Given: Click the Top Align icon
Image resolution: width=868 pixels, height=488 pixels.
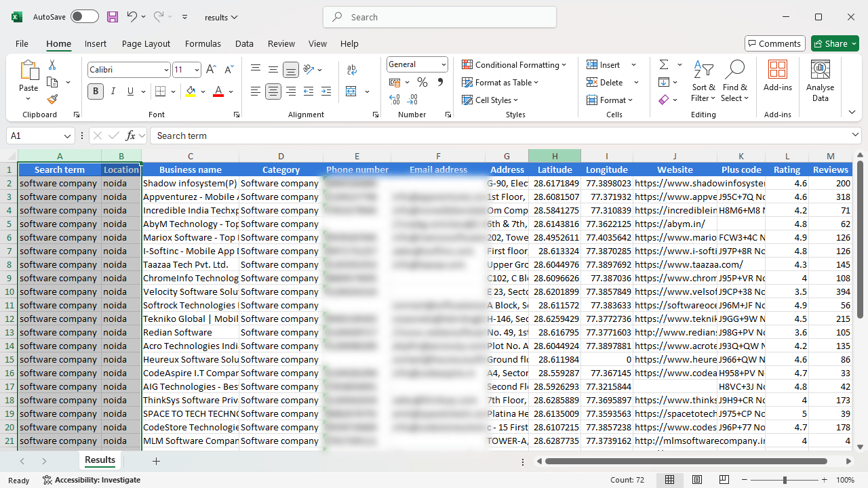Looking at the screenshot, I should (256, 69).
